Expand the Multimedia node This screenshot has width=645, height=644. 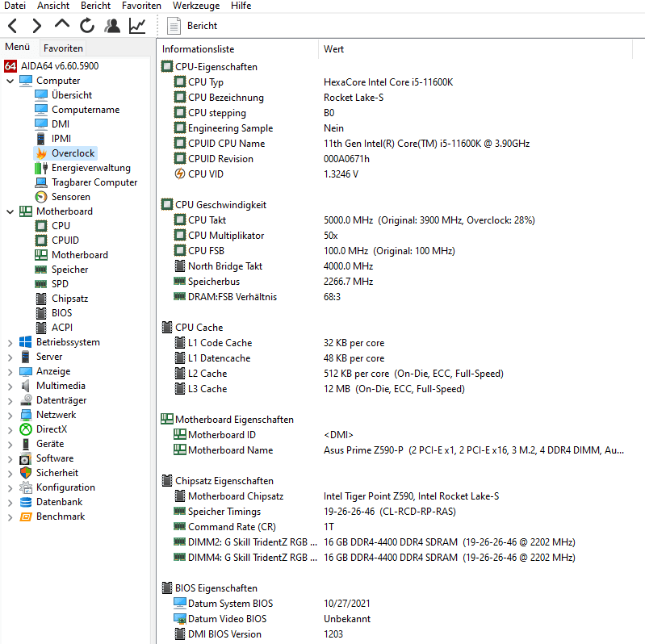coord(10,386)
